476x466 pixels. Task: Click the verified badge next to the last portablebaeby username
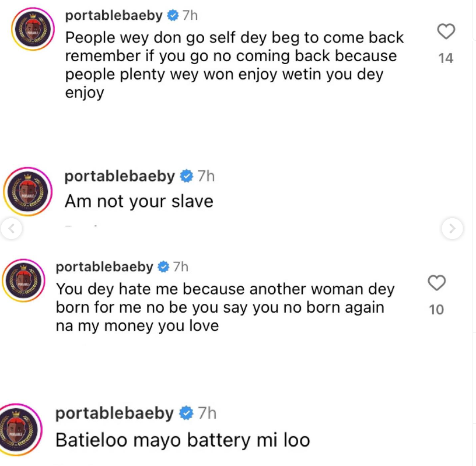click(x=185, y=414)
